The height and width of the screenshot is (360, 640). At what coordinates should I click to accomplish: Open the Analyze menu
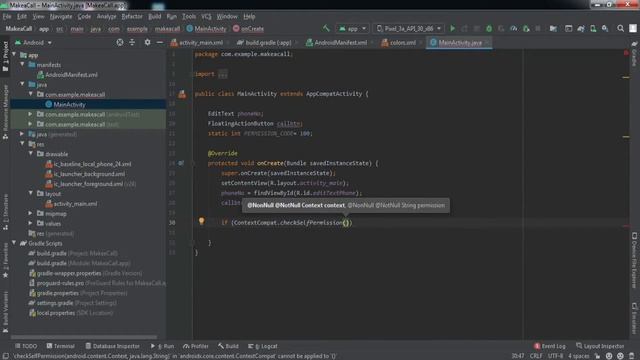pyautogui.click(x=107, y=16)
